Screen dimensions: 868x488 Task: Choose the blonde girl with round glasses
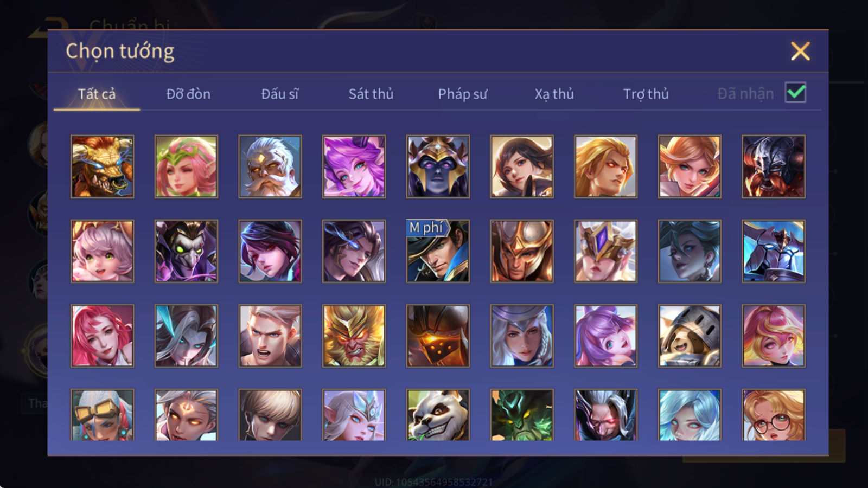coord(774,415)
